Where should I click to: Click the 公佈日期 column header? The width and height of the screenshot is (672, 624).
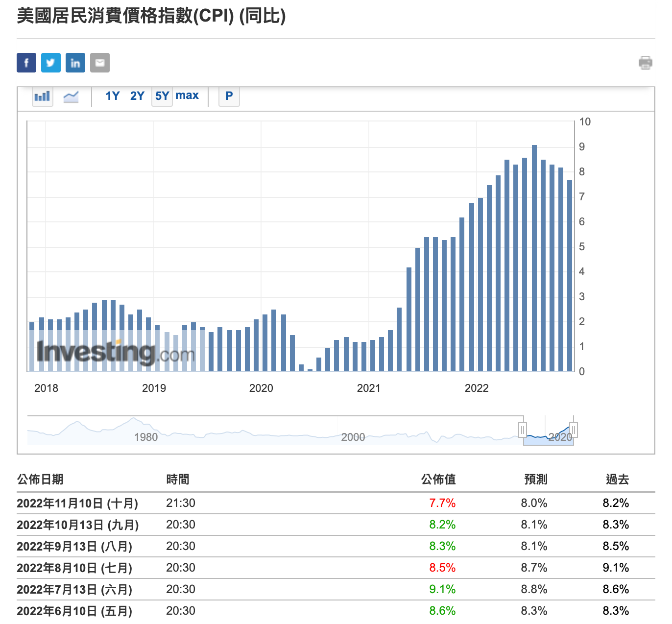click(40, 479)
